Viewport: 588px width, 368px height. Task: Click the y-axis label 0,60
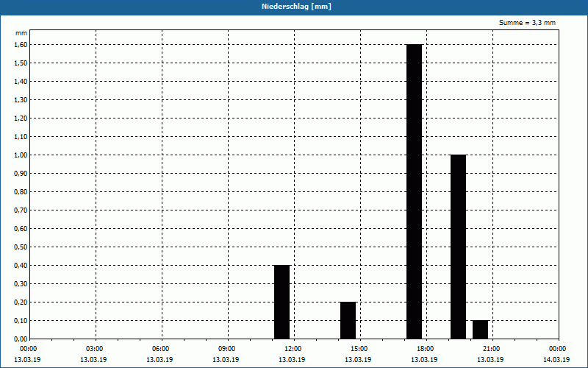pyautogui.click(x=21, y=228)
